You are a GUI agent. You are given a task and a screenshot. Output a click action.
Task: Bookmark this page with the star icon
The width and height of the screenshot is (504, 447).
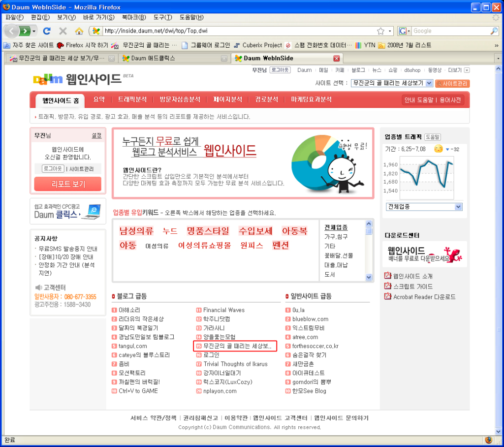[x=380, y=31]
